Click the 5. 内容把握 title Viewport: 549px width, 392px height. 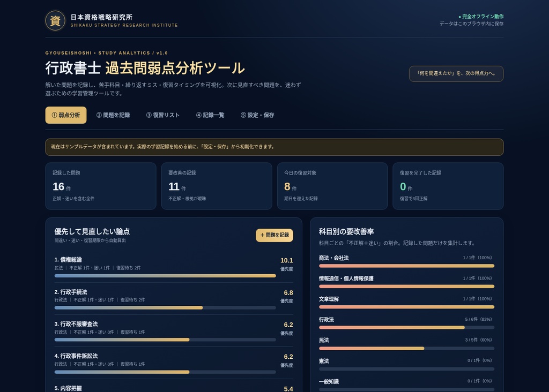(x=68, y=388)
